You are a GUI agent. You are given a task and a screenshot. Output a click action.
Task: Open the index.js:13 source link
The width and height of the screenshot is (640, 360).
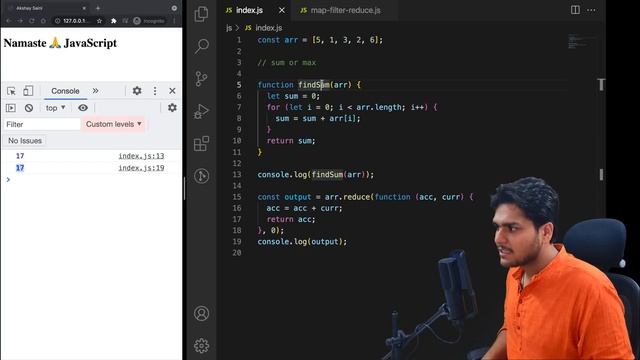point(141,156)
